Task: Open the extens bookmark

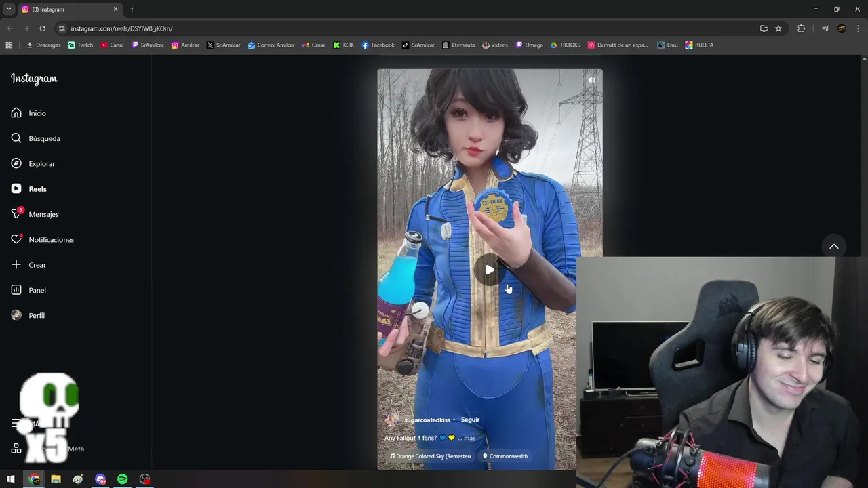Action: (x=495, y=45)
